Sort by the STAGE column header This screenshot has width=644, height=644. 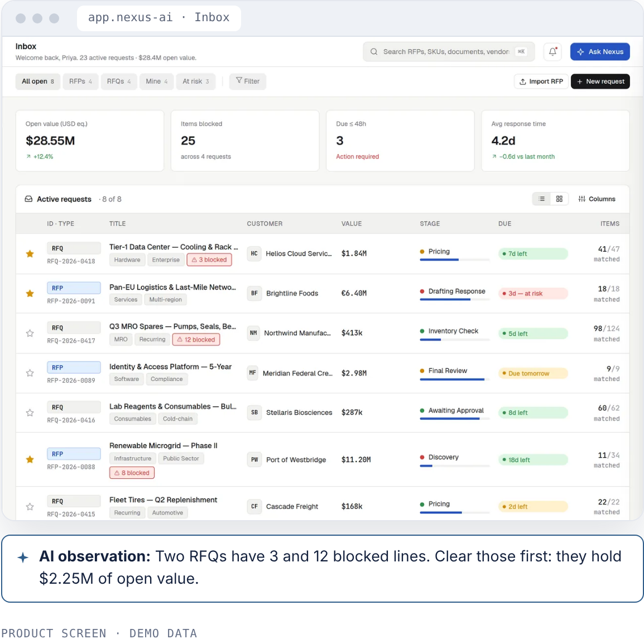430,223
